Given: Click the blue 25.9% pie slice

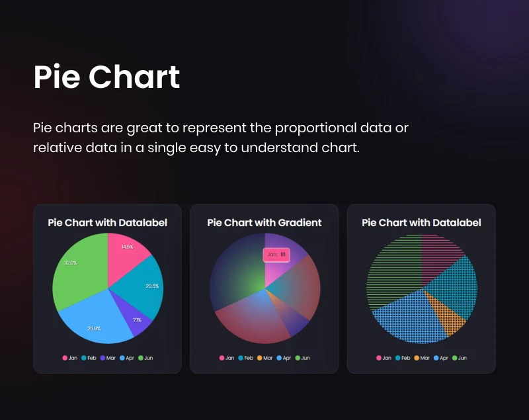Looking at the screenshot, I should tap(96, 321).
